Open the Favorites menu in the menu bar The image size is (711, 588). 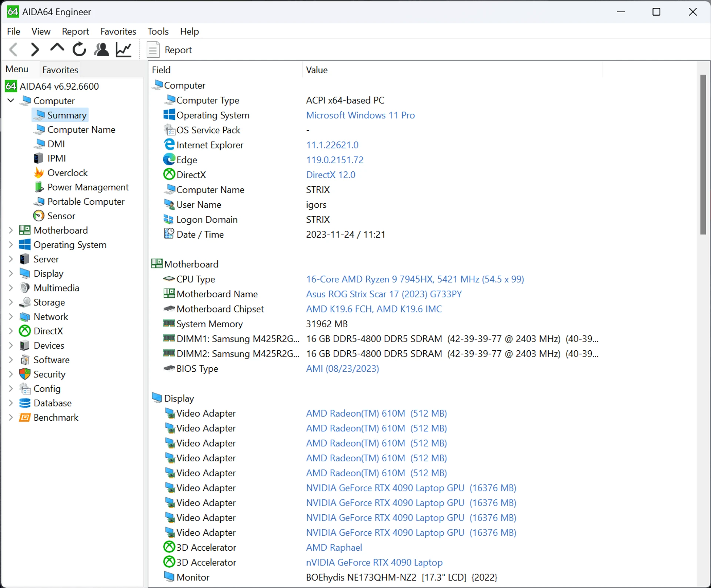click(118, 31)
